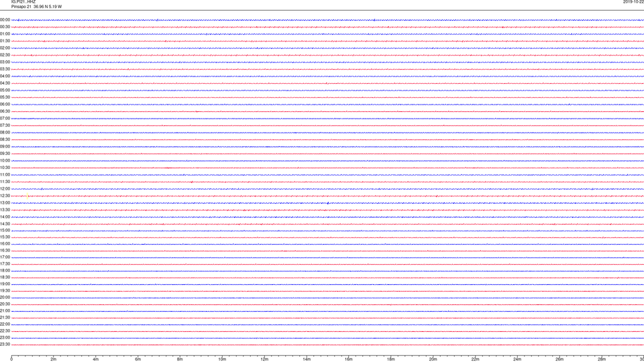Select the 14:00 trace time label
Image resolution: width=644 pixels, height=362 pixels.
coord(5,217)
